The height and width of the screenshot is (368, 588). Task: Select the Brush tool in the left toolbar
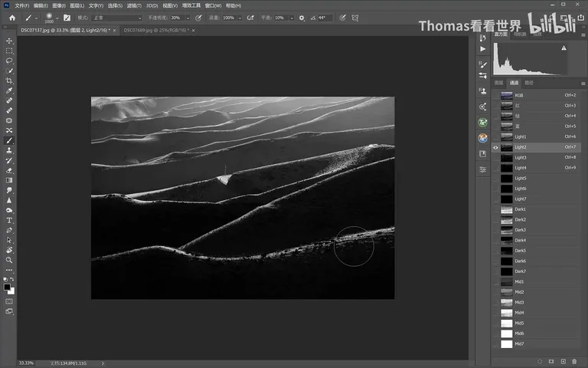9,140
